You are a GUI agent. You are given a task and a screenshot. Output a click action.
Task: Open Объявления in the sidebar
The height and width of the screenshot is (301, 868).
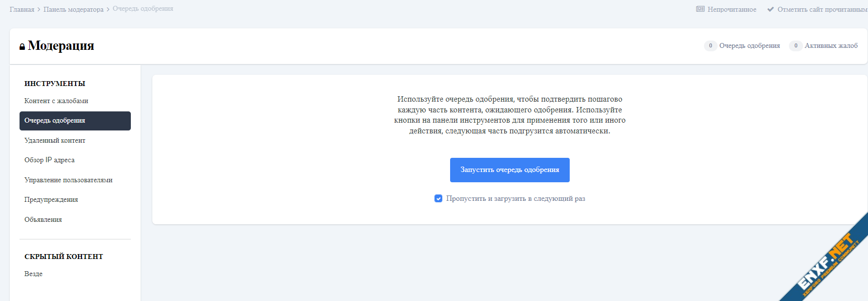43,219
